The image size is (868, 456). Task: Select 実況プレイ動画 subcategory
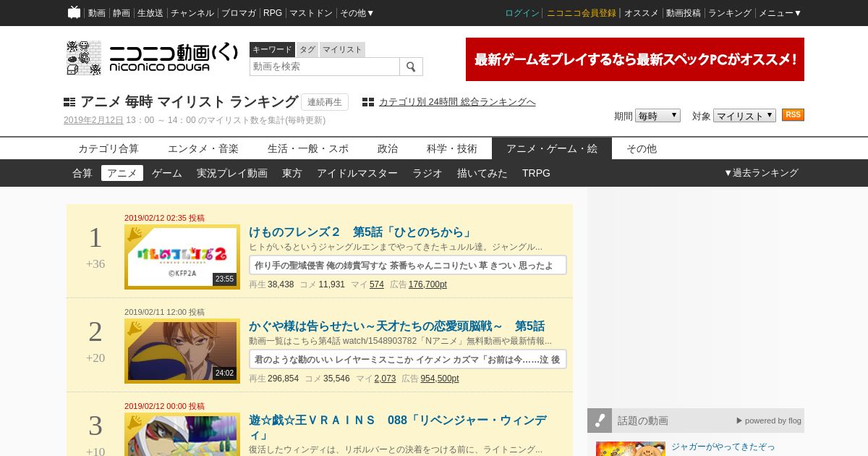[232, 173]
